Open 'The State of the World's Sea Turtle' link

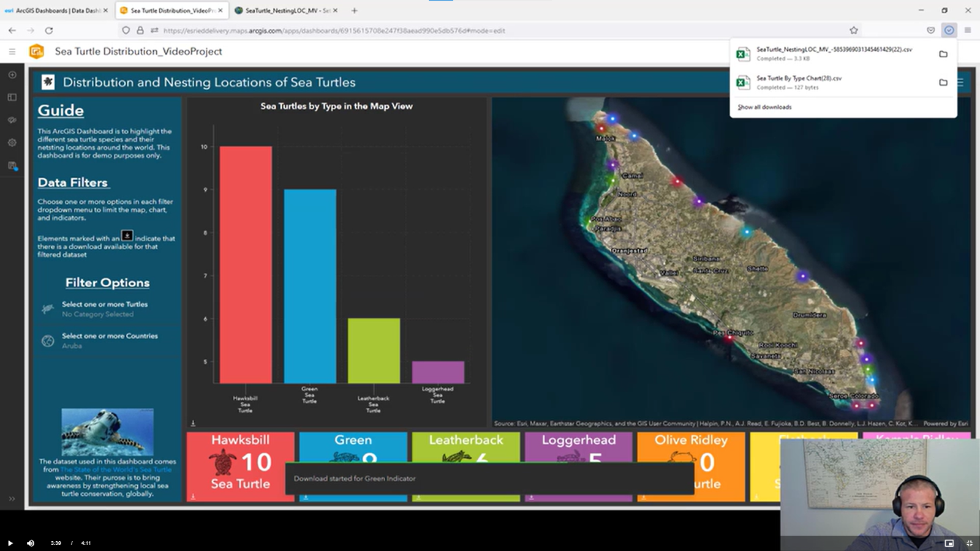[116, 470]
